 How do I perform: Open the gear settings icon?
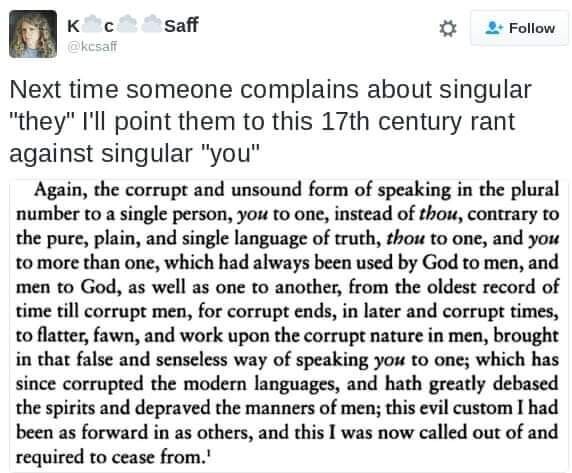tap(448, 28)
